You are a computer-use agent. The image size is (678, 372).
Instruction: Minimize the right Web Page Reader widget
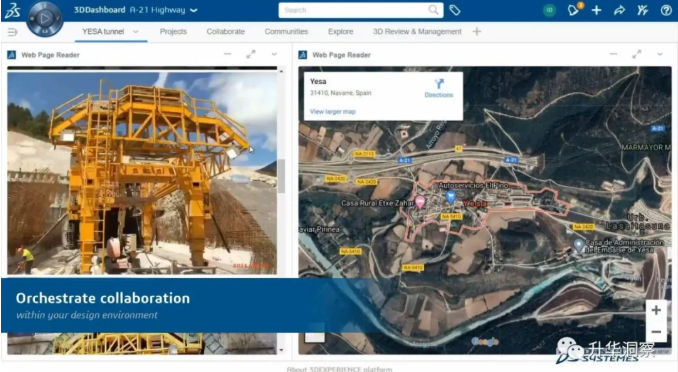pyautogui.click(x=613, y=54)
